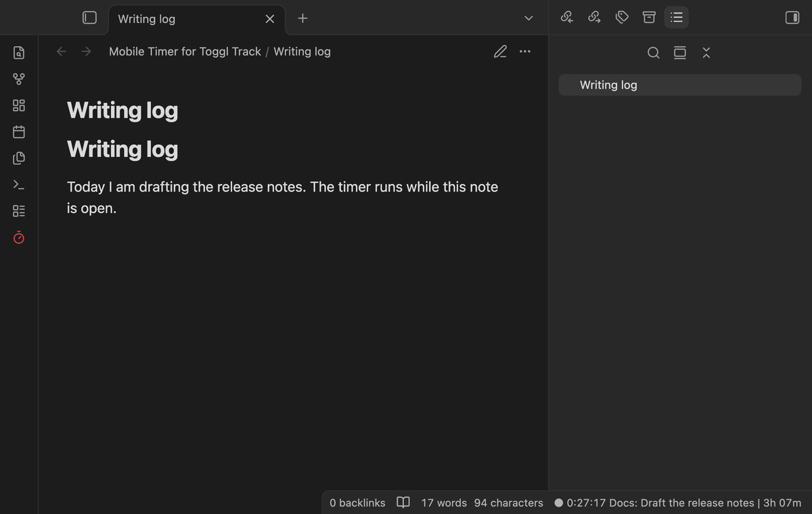Toggle reading view book icon in status bar
812x514 pixels.
coord(403,503)
